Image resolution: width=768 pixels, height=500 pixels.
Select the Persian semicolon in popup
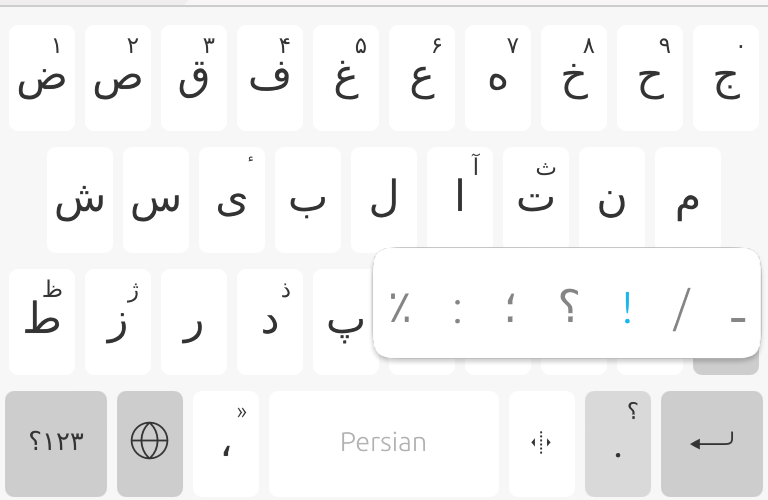[x=511, y=309]
